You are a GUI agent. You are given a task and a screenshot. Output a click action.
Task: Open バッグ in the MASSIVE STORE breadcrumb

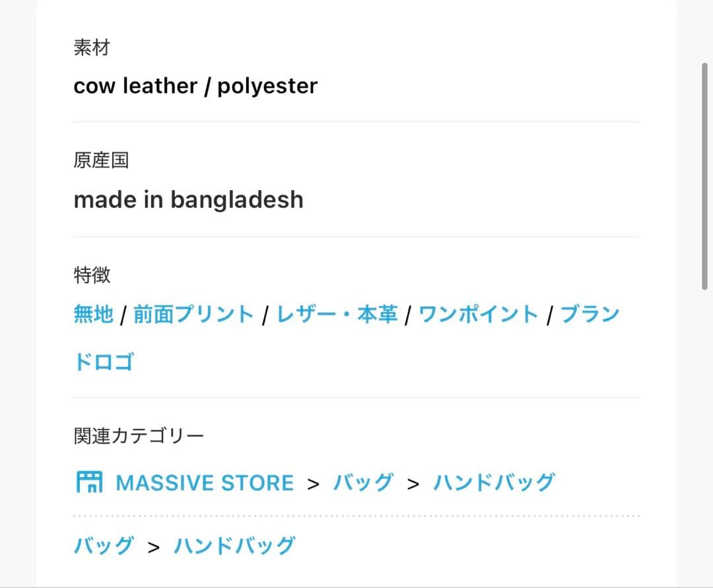coord(363,483)
